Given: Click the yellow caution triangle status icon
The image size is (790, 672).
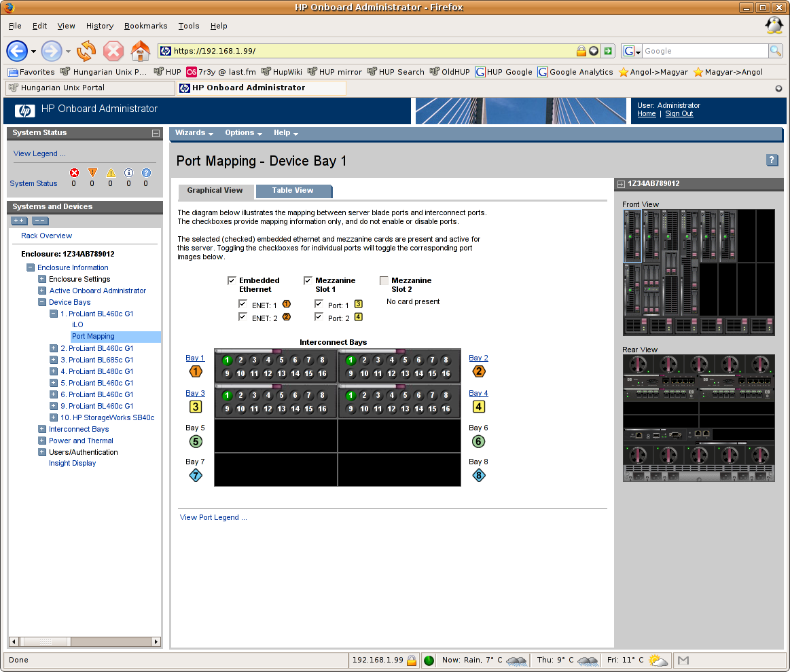Looking at the screenshot, I should click(111, 172).
